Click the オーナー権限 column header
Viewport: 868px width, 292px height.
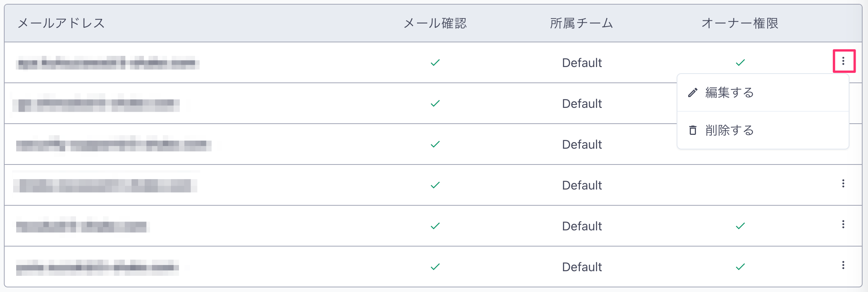740,23
